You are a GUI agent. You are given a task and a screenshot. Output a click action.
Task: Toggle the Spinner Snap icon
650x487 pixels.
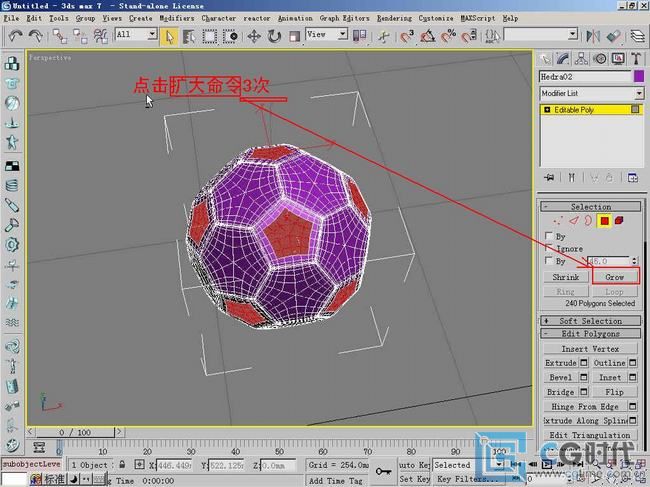pos(469,36)
